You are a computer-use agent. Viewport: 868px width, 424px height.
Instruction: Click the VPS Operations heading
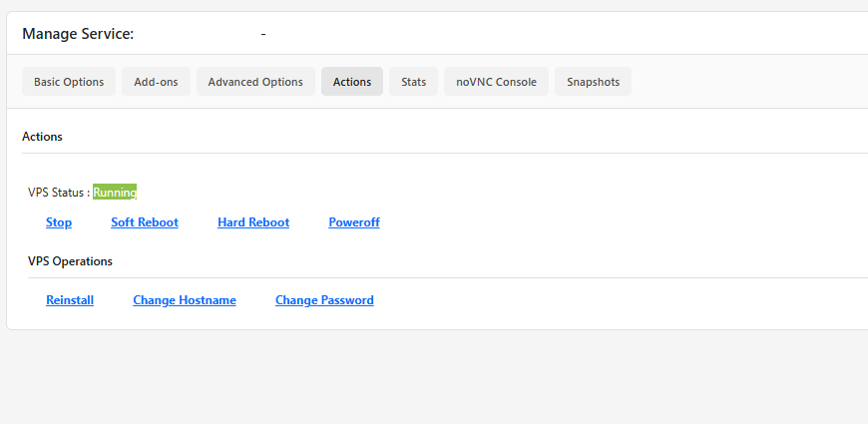[70, 261]
